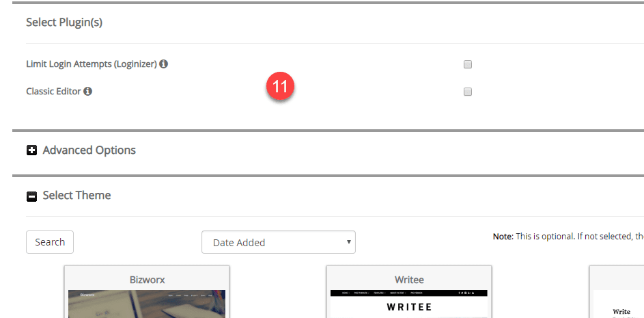The height and width of the screenshot is (318, 644).
Task: Select the Writee theme preview image
Action: 408,304
